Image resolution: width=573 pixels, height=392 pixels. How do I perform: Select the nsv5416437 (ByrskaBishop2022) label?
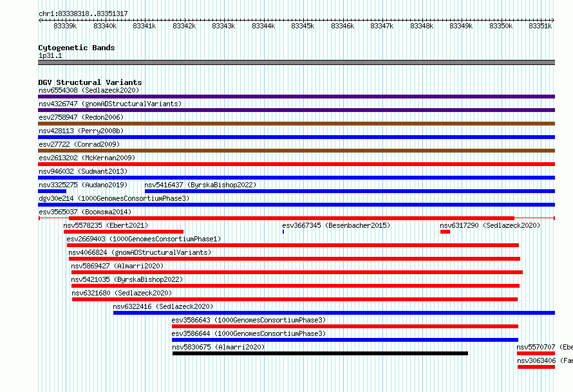click(x=200, y=185)
